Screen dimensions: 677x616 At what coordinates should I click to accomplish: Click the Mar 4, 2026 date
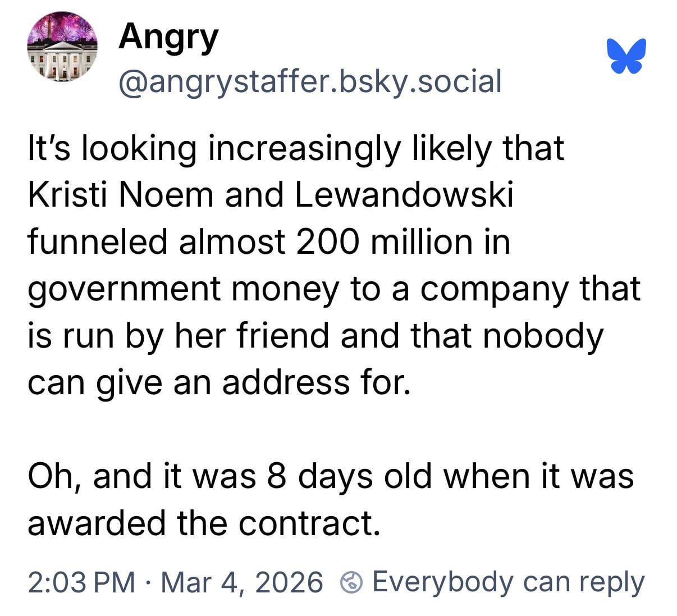[242, 582]
